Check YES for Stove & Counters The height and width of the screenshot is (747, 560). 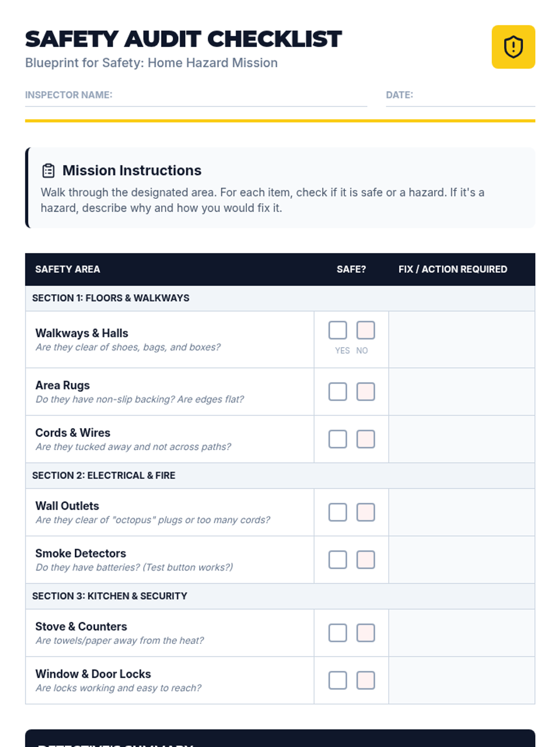pos(337,633)
